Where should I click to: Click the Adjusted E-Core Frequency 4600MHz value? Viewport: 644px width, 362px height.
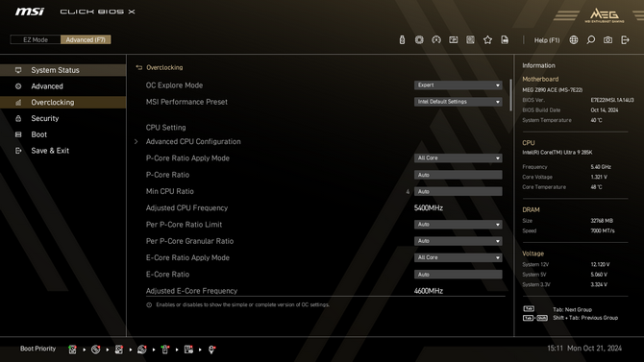pyautogui.click(x=429, y=291)
